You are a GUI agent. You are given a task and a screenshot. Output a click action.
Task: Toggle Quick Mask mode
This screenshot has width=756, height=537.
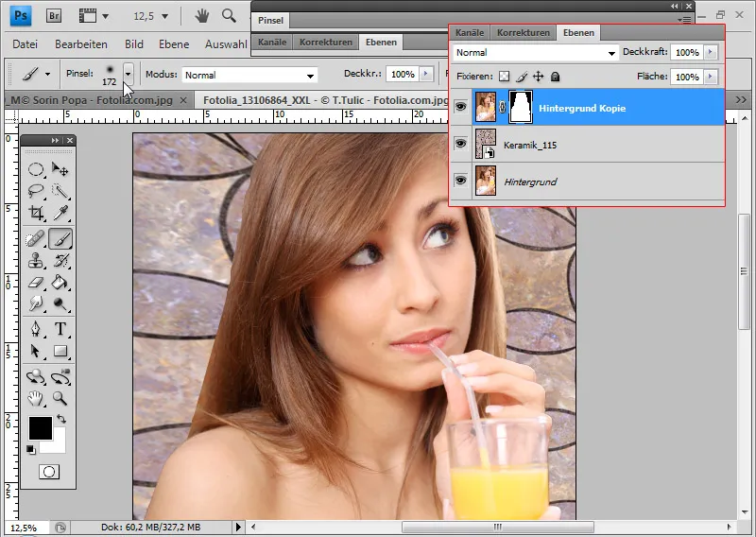coord(49,472)
